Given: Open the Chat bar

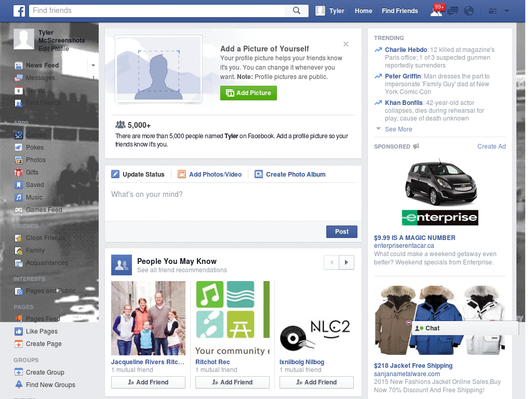Looking at the screenshot, I should click(465, 328).
